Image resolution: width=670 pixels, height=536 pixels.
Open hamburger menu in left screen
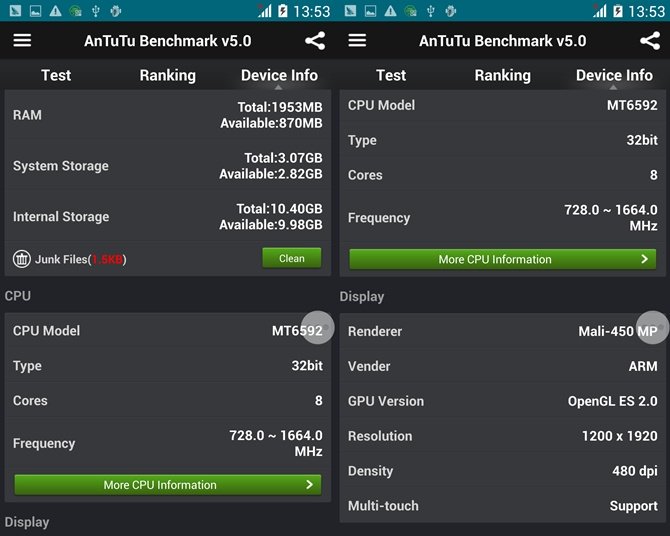pos(22,41)
